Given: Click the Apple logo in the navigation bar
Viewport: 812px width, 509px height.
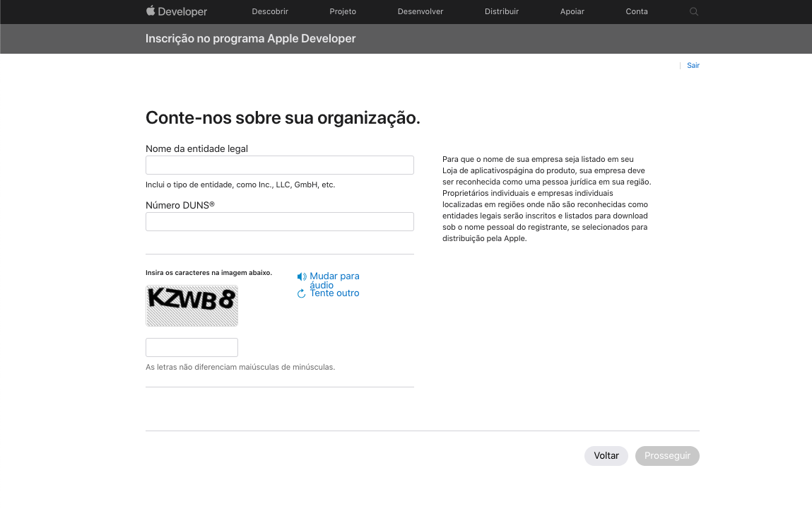Looking at the screenshot, I should (151, 11).
